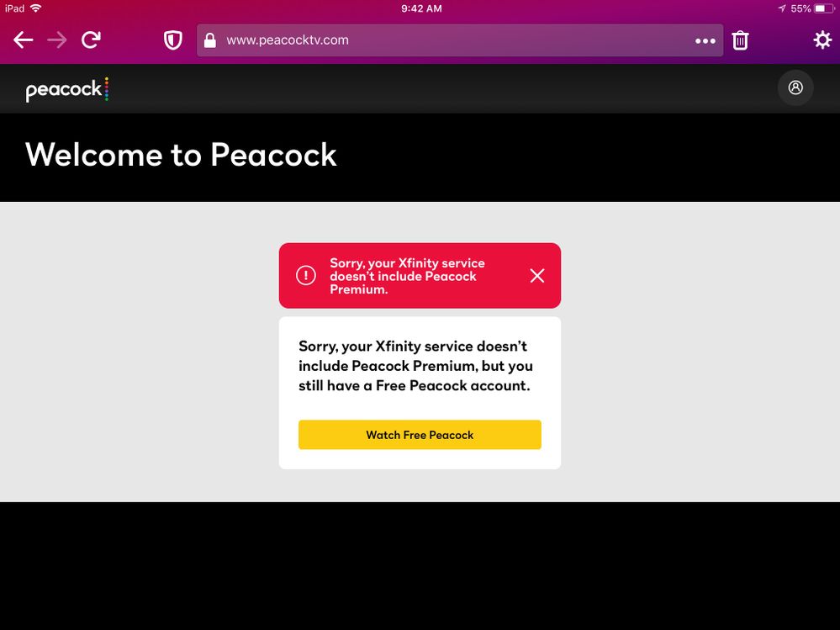Tap the padlock icon in address bar
Image resolution: width=840 pixels, height=630 pixels.
[x=210, y=40]
